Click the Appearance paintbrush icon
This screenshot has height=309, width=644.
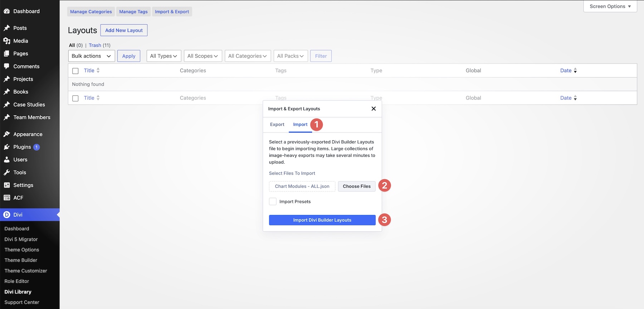[x=7, y=134]
